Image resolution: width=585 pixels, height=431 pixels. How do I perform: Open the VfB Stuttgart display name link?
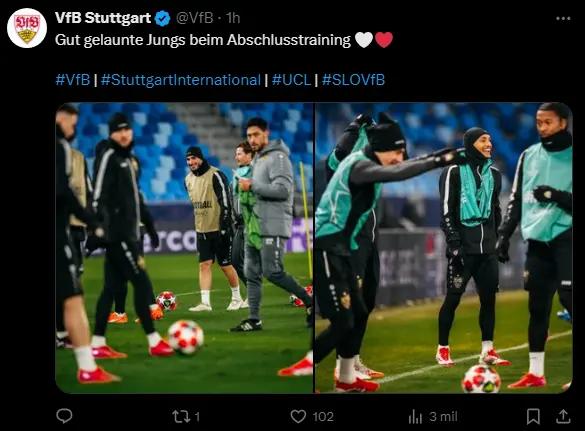[x=103, y=18]
